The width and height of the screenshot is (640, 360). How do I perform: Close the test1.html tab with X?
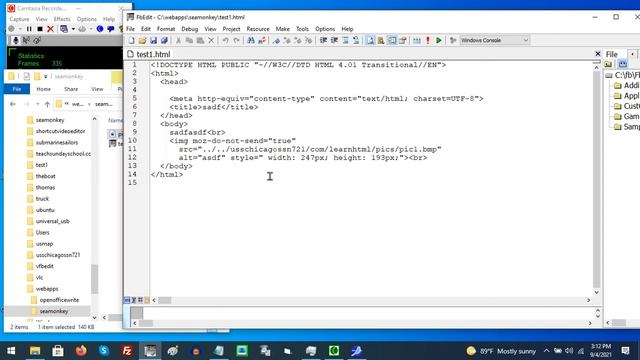tap(598, 54)
